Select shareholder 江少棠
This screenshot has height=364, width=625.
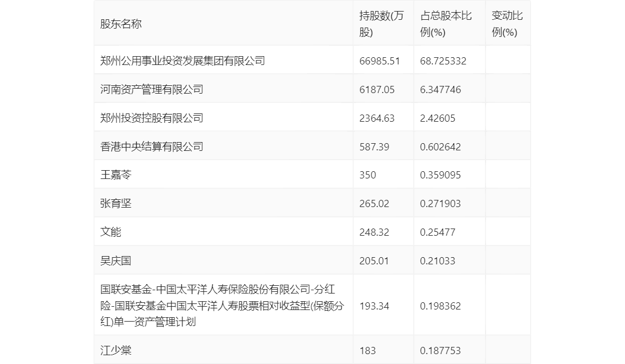[x=116, y=350]
